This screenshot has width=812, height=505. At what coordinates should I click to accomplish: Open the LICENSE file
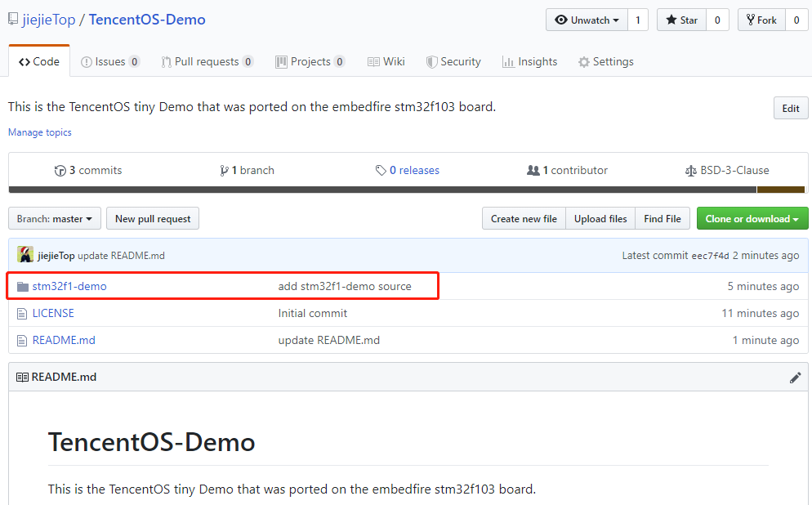click(x=53, y=313)
